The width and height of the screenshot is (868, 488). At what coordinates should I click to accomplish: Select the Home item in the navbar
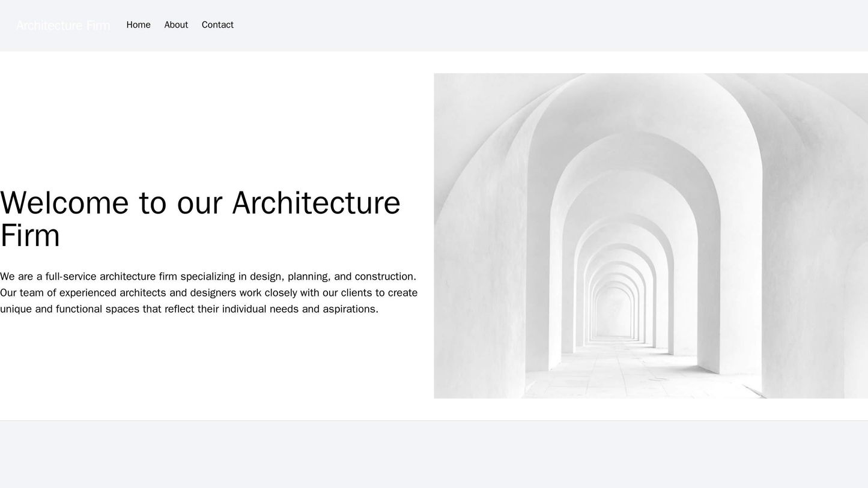tap(138, 25)
